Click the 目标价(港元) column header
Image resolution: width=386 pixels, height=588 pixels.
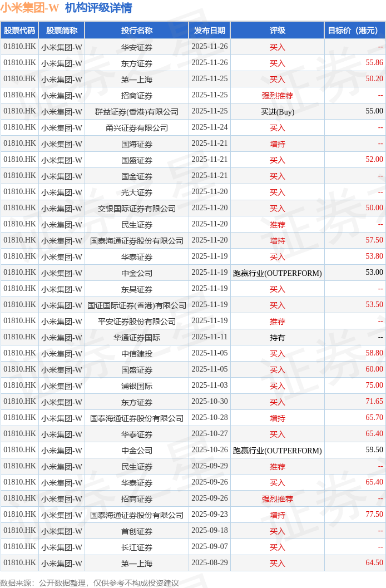354,31
